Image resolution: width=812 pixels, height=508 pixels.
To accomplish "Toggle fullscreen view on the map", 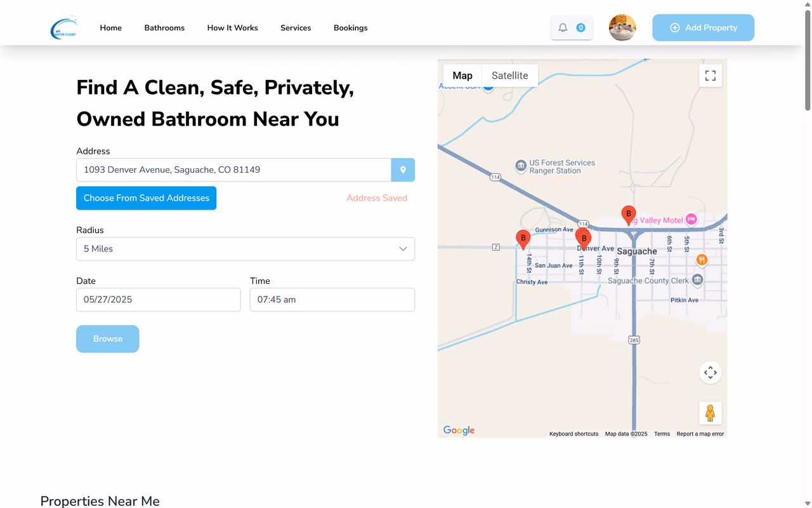I will 710,76.
